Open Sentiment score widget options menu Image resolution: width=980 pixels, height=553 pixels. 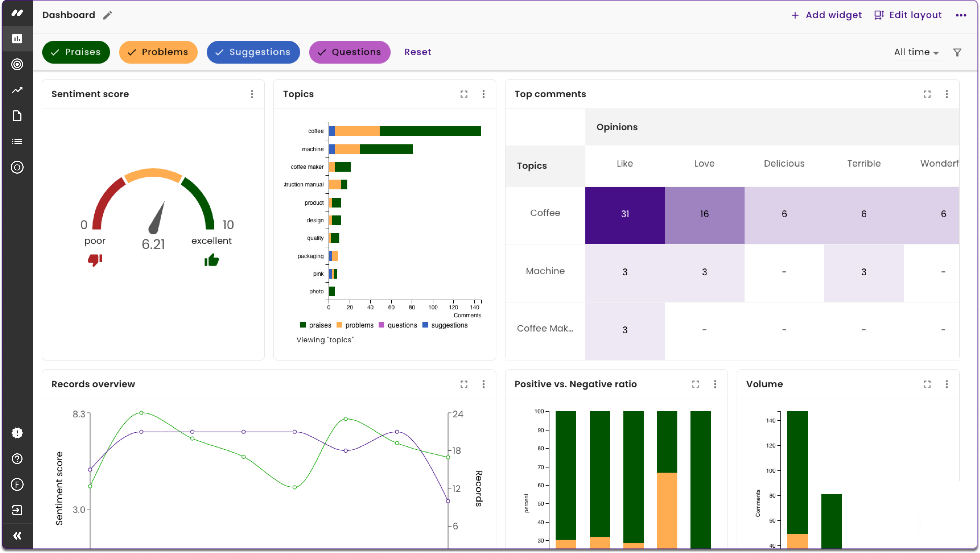click(252, 94)
